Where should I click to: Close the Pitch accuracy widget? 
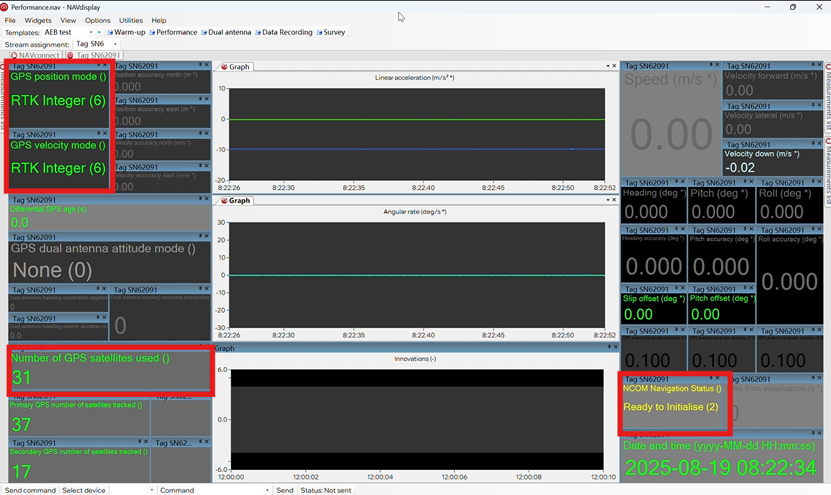point(750,229)
